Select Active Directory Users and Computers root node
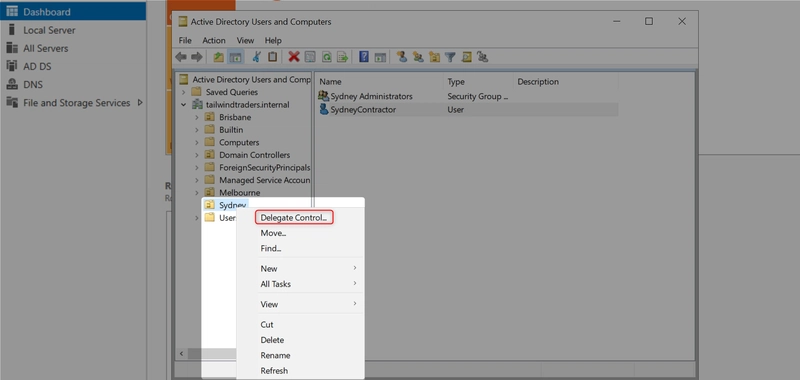 pos(251,80)
